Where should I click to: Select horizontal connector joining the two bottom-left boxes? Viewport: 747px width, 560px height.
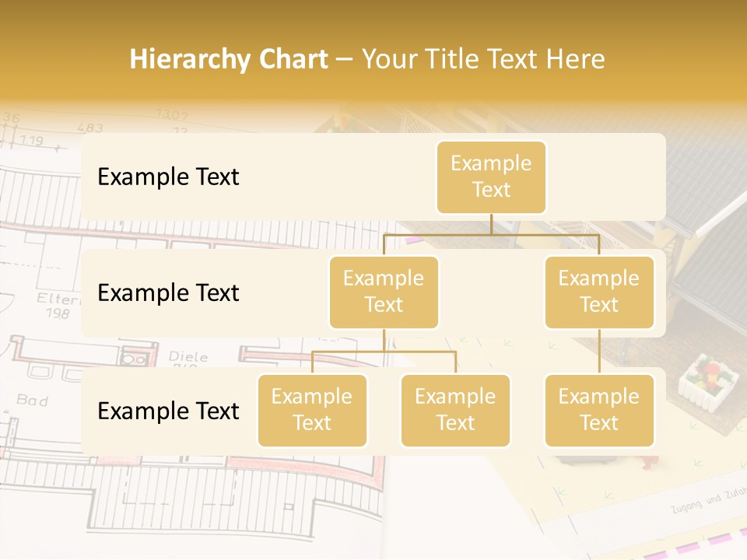click(x=384, y=352)
